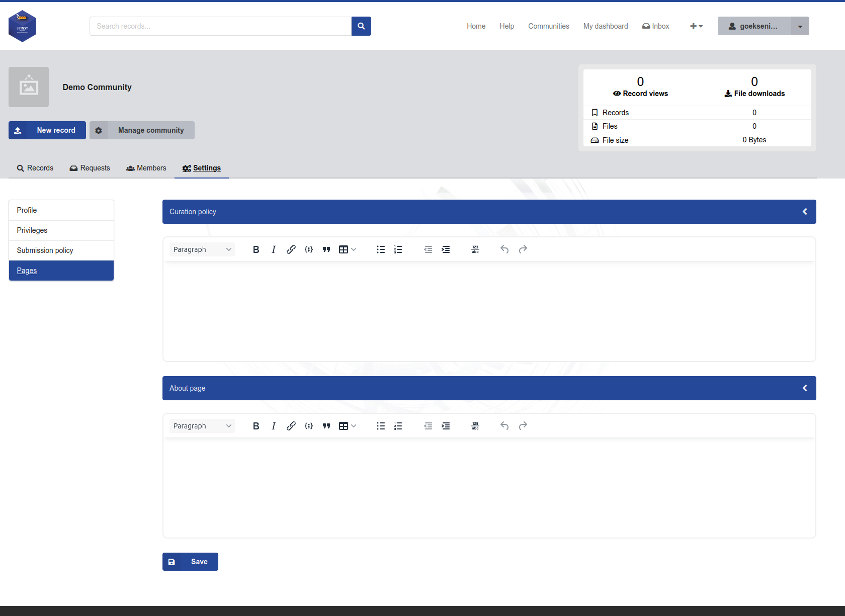Click search magnifier button
Image resolution: width=845 pixels, height=616 pixels.
tap(361, 26)
